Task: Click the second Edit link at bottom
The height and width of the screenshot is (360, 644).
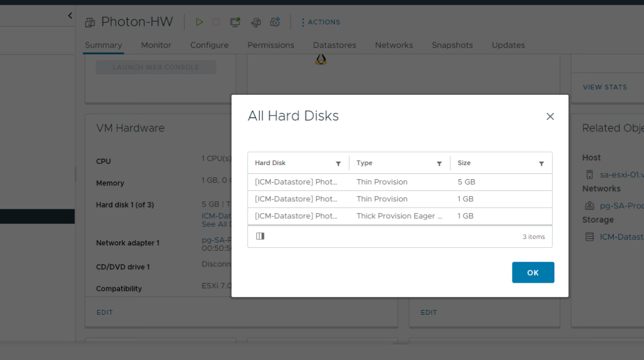Action: point(429,312)
